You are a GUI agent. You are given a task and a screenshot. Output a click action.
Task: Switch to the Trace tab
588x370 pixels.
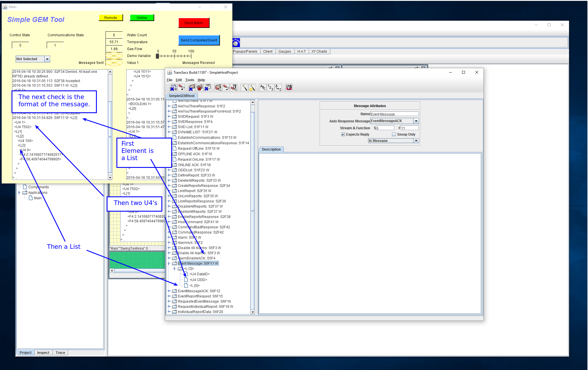pos(60,352)
